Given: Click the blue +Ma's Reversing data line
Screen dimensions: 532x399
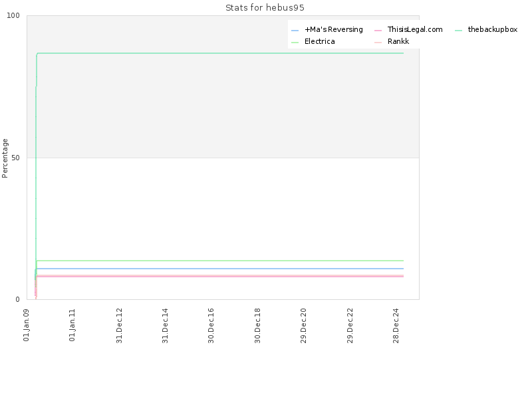Looking at the screenshot, I should (221, 269).
